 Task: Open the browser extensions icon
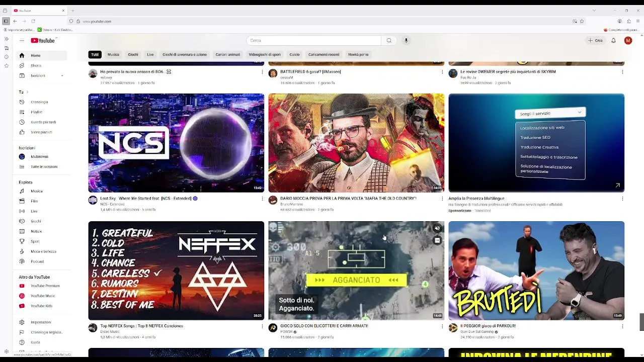pyautogui.click(x=629, y=21)
